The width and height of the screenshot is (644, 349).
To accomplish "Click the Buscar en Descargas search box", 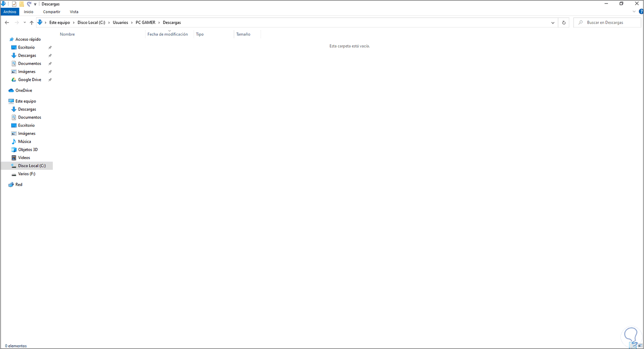I will [607, 22].
